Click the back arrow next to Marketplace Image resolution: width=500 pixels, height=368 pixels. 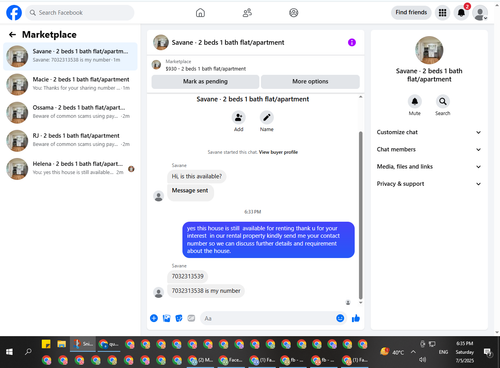click(12, 35)
